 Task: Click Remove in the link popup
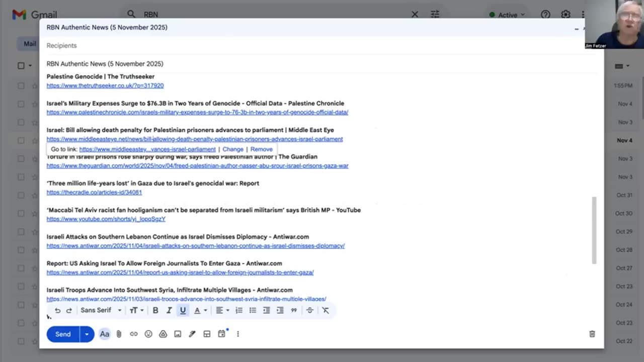[261, 149]
